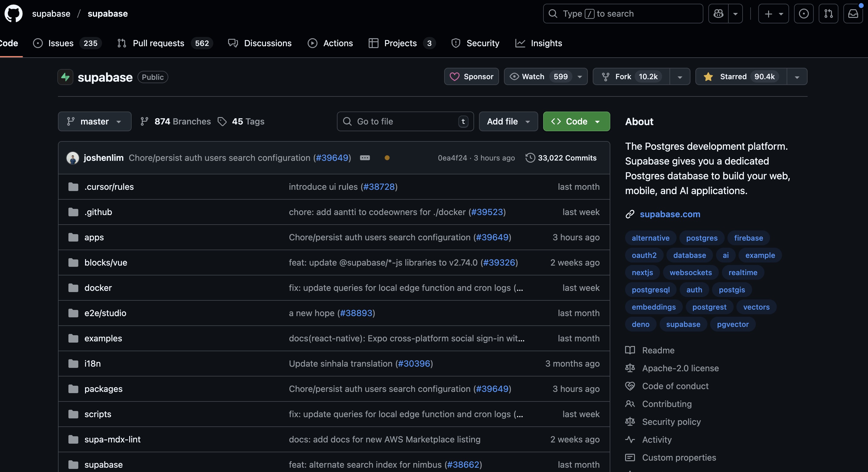
Task: Click the pull requests icon in header
Action: click(x=828, y=14)
